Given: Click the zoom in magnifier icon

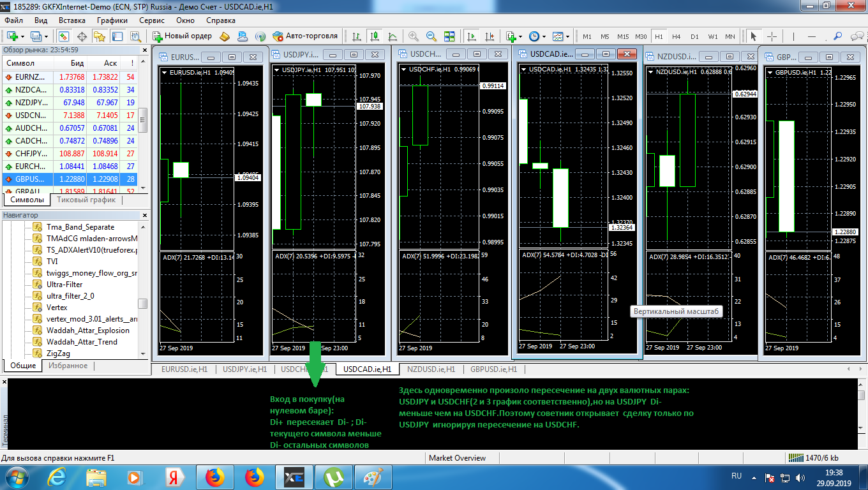Looking at the screenshot, I should [414, 36].
